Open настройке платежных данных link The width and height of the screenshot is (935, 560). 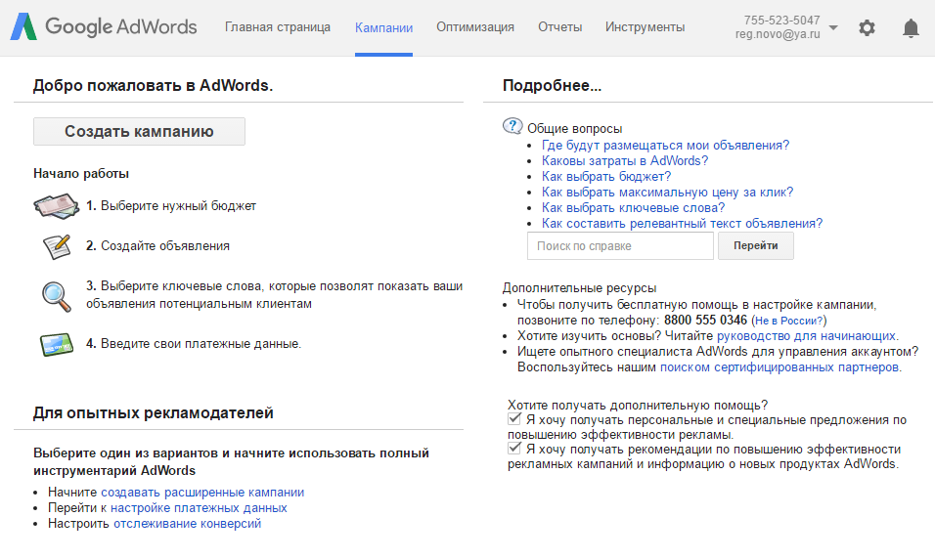[x=199, y=508]
